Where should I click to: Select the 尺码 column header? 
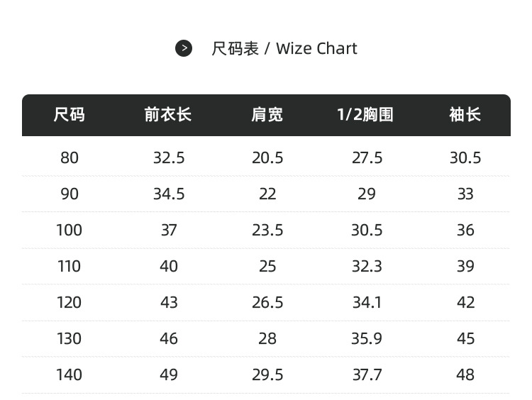coord(70,115)
